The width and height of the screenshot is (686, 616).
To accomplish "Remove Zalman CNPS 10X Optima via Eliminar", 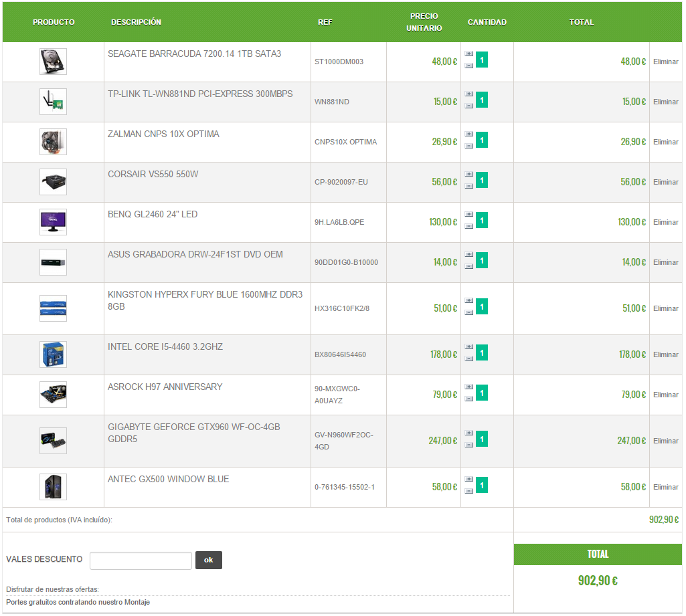I will (665, 142).
